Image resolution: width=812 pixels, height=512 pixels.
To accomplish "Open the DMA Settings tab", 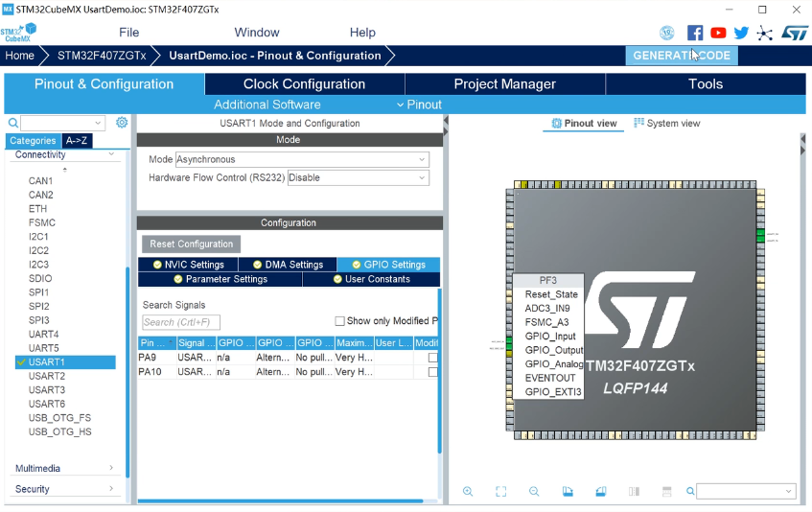I will 288,265.
